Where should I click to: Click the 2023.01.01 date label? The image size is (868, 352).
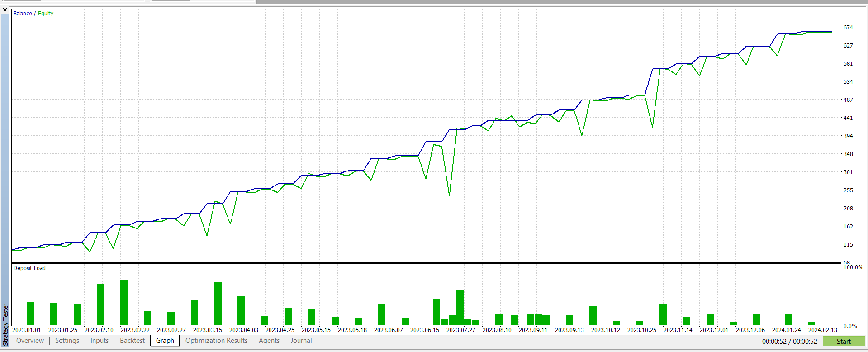point(27,330)
